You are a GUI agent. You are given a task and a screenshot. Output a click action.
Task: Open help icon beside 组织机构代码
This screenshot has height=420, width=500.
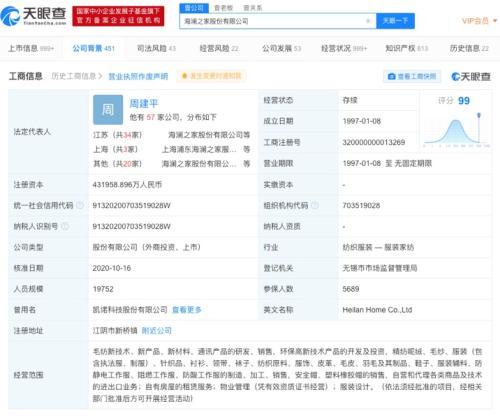click(314, 205)
